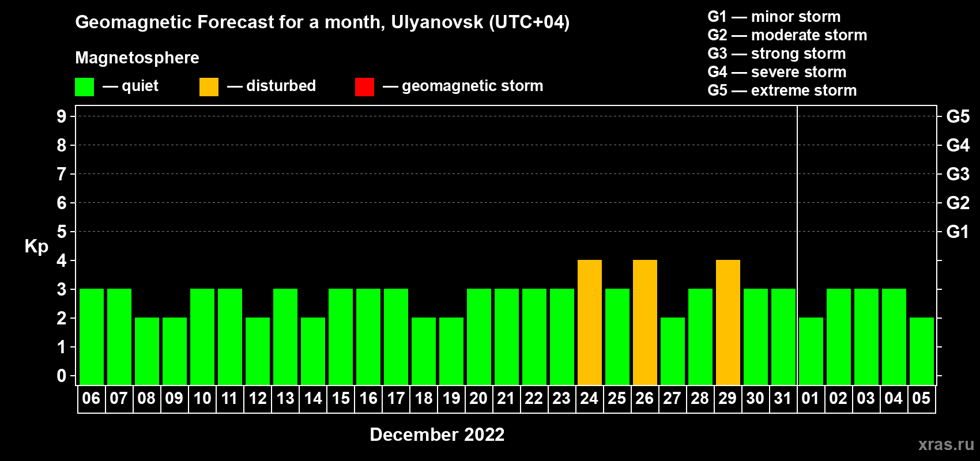Click the Kp axis label
980x461 pixels.
[x=36, y=247]
